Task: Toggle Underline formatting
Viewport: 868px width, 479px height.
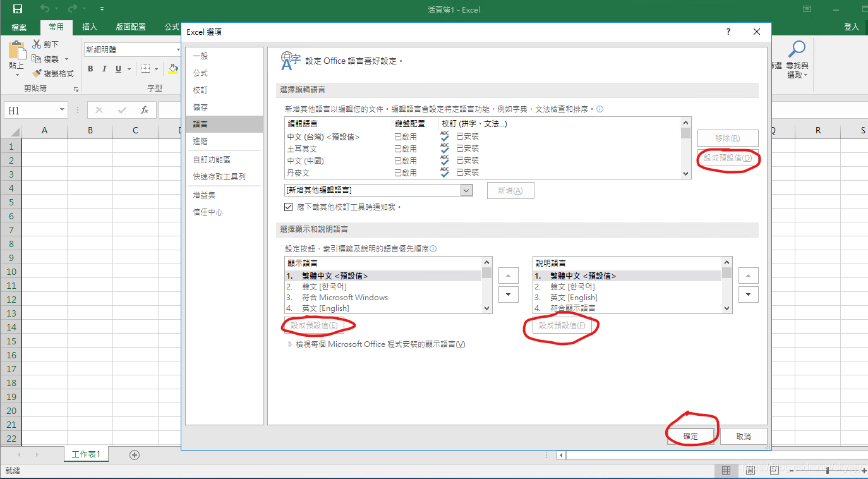Action: (118, 69)
